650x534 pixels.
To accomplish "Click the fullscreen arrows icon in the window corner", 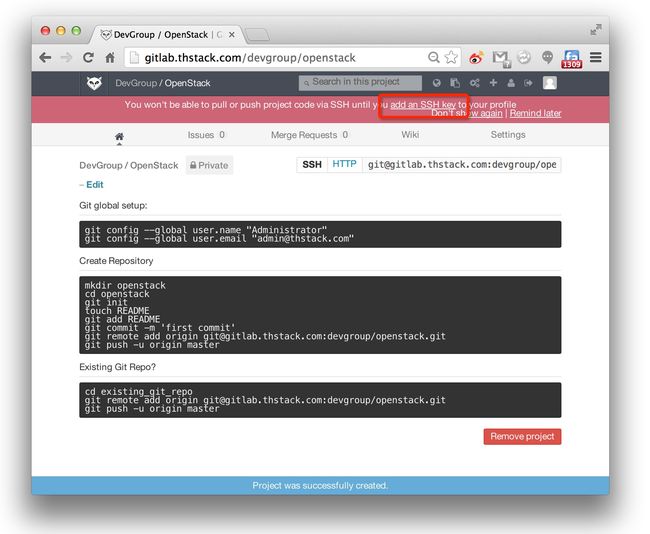I will click(596, 30).
